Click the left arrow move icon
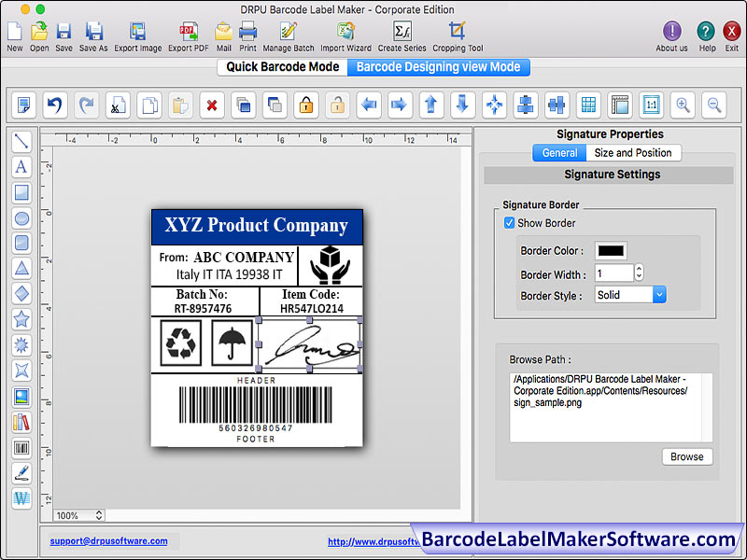Viewport: 747px width, 560px height. 369,105
